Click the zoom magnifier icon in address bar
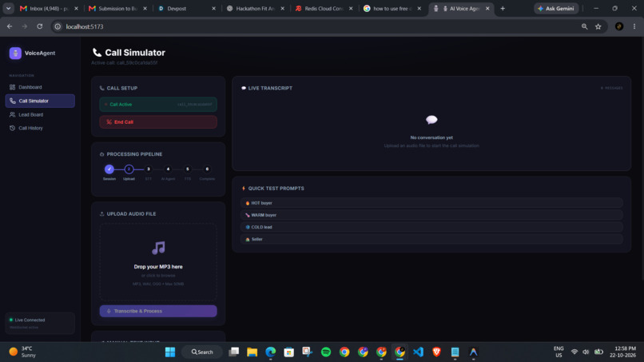The image size is (644, 362). tap(584, 26)
